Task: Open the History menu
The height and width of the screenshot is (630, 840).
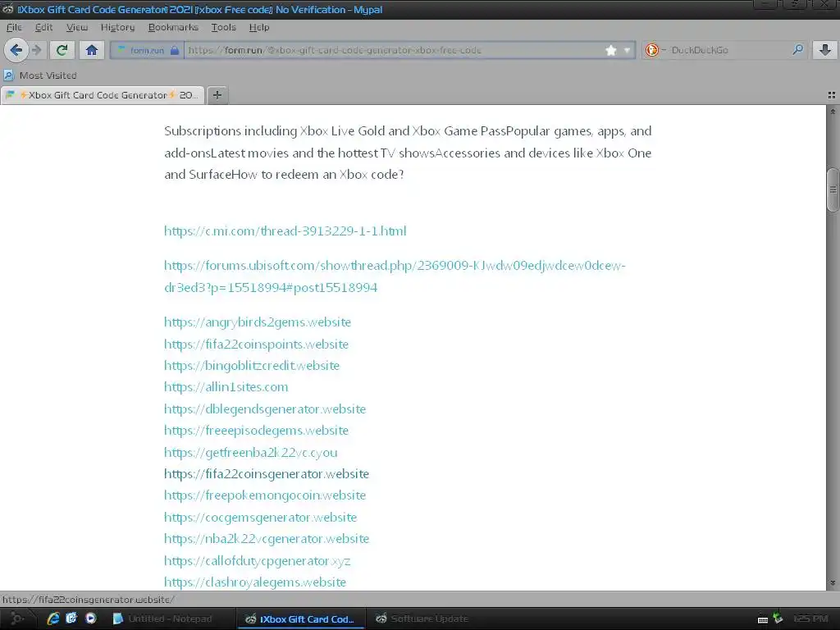Action: [117, 27]
